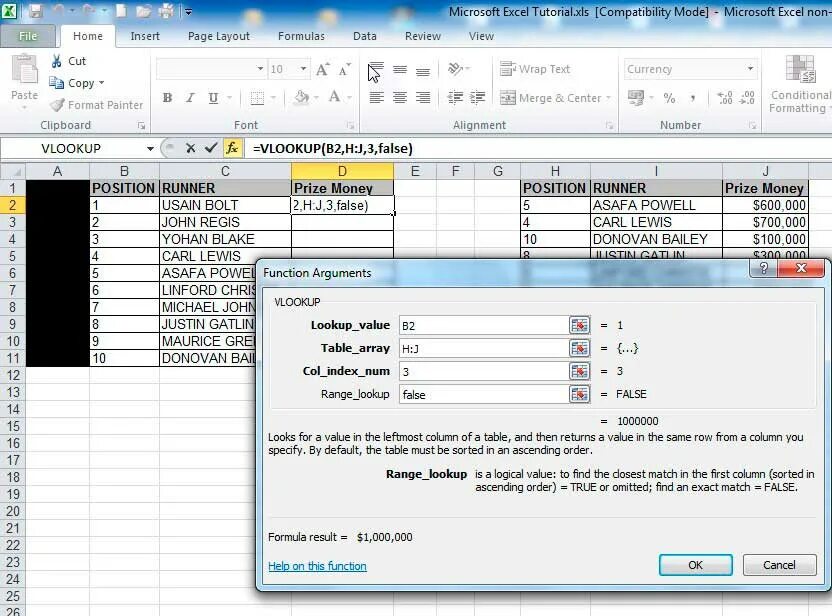This screenshot has height=616, width=832.
Task: Expand the Merge & Center dropdown arrow
Action: [x=609, y=98]
